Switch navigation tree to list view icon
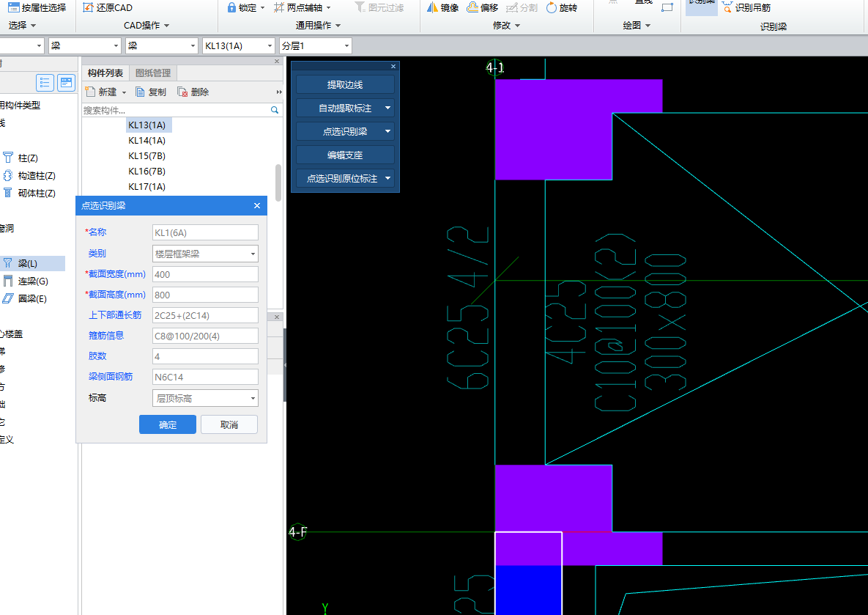This screenshot has width=868, height=615. coord(45,83)
